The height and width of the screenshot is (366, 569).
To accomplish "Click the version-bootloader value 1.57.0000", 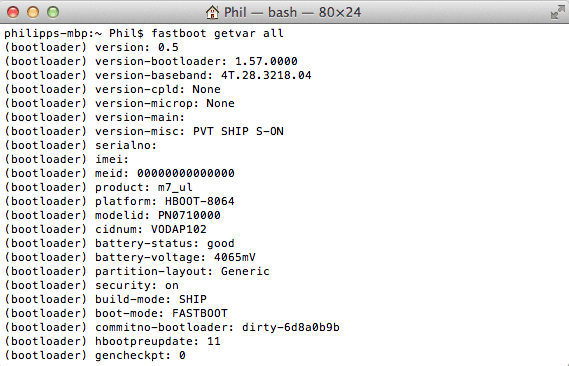I will [x=266, y=61].
